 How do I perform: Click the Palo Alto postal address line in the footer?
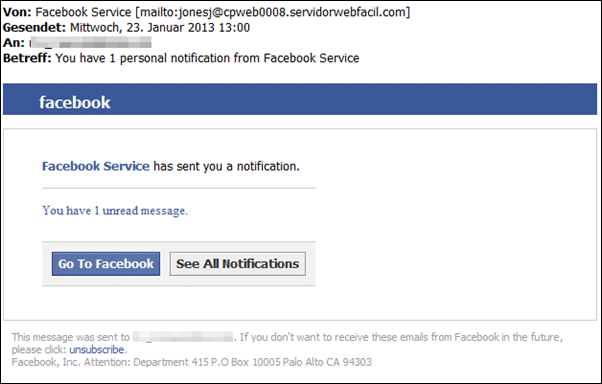click(192, 362)
